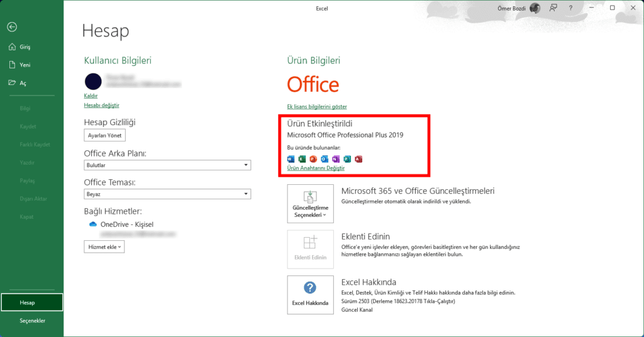644x337 pixels.
Task: Click the OneDrive - Kişisel service entry
Action: pos(127,224)
